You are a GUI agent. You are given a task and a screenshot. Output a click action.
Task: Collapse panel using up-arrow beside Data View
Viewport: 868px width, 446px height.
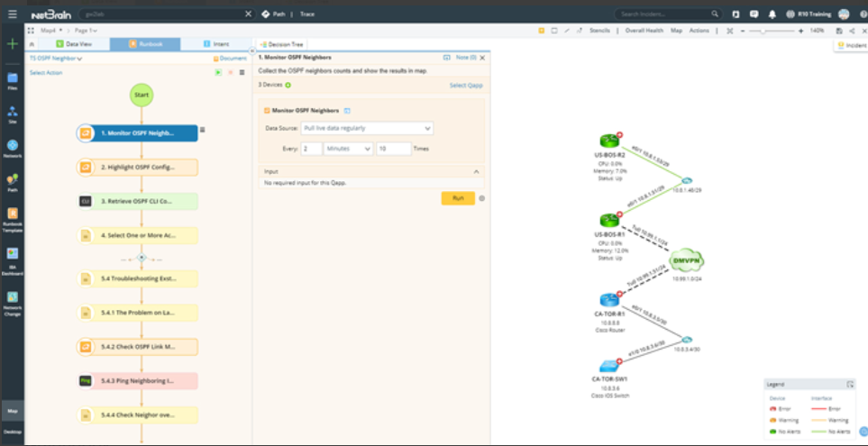32,44
